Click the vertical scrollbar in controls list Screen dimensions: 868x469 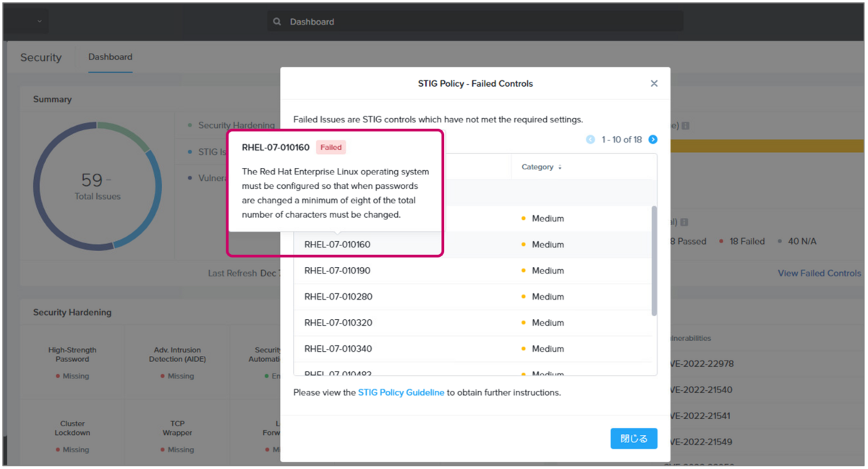(655, 261)
